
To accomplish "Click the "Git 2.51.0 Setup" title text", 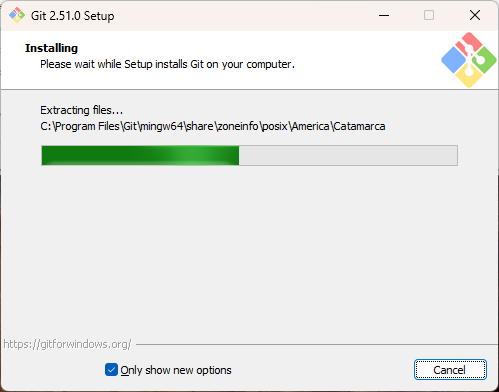I will click(73, 16).
